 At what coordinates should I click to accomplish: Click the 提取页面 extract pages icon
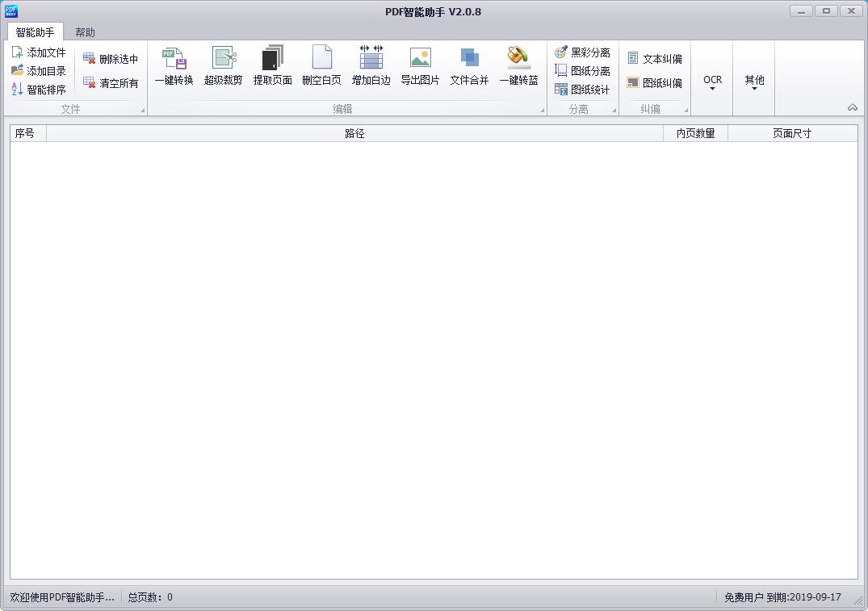(273, 66)
